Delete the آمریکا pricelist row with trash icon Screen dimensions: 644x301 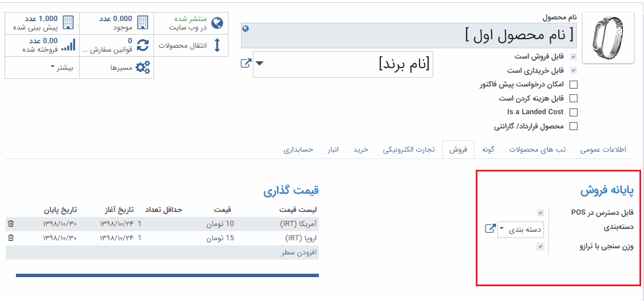(x=11, y=224)
